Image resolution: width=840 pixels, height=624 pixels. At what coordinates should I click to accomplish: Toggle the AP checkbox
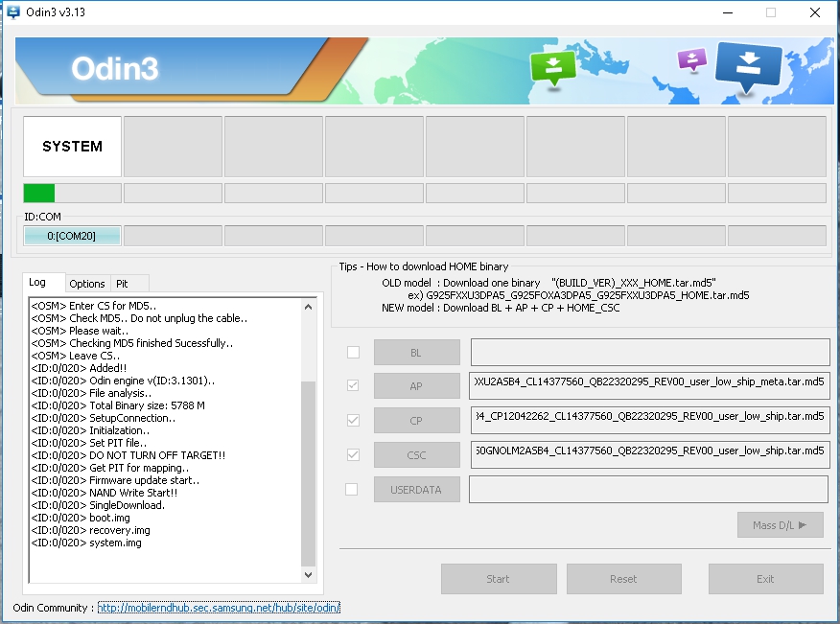point(353,385)
